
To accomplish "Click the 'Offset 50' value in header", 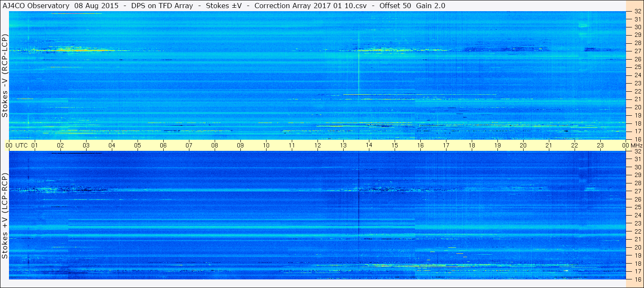I will coord(395,6).
